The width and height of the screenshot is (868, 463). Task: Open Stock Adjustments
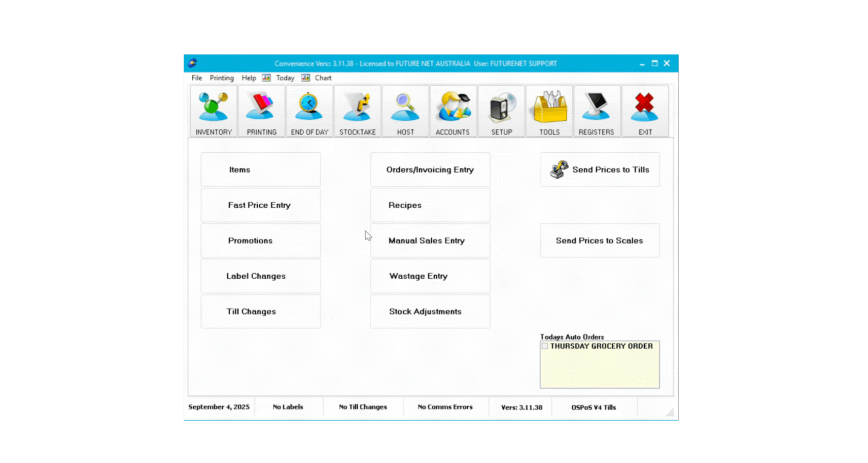[x=430, y=312]
